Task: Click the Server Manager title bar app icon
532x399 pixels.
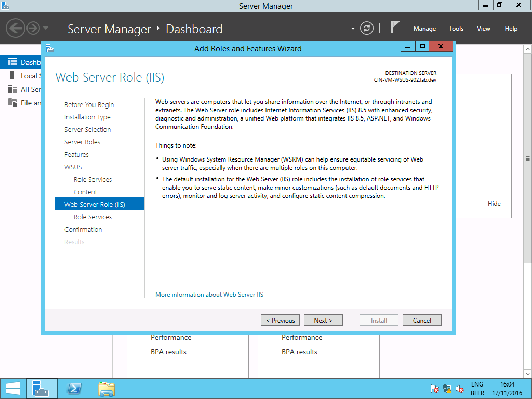Action: point(5,5)
